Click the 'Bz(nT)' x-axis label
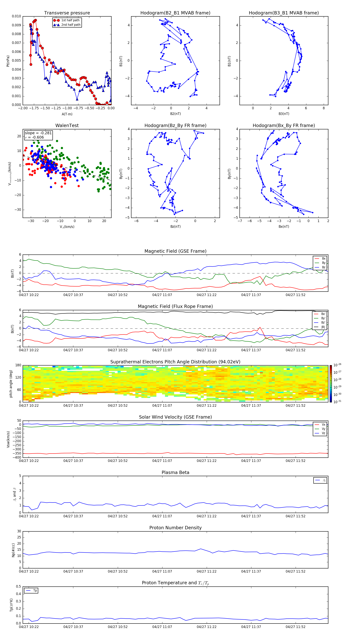Screen dimensions: 351x644 click(x=175, y=227)
